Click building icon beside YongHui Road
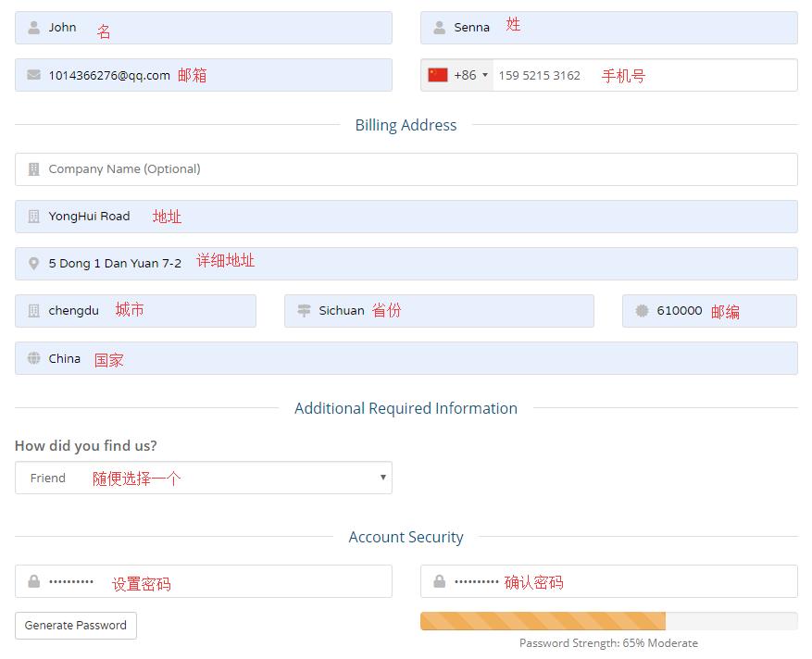The image size is (812, 659). pos(33,217)
